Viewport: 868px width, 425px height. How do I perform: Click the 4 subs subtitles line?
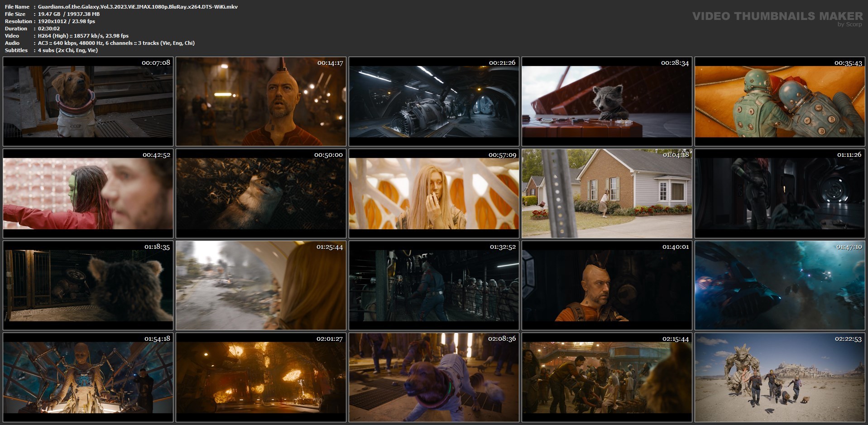(68, 50)
